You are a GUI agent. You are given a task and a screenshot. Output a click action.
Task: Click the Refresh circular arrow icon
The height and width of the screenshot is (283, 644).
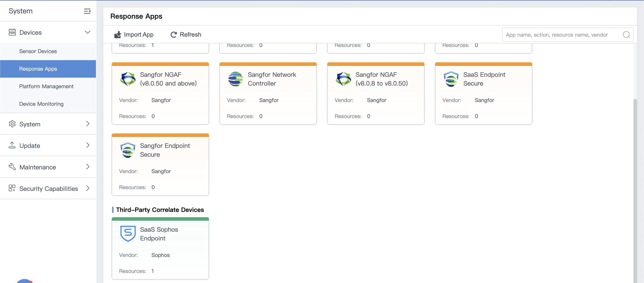(x=173, y=35)
